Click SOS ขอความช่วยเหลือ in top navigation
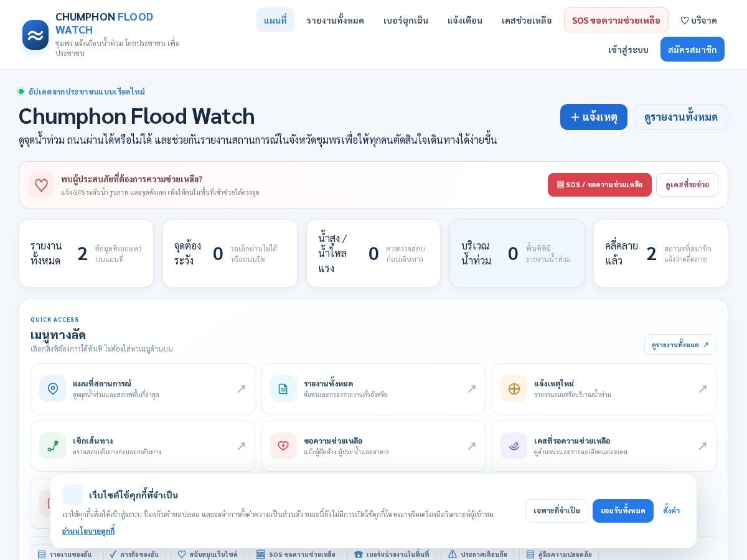Screen dimensions: 747x560 [616, 20]
